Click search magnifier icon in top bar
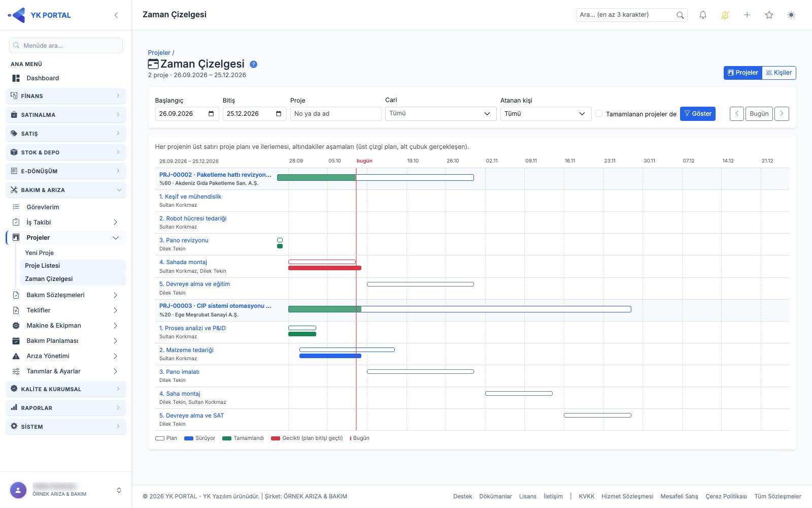Viewport: 812px width, 508px height. tap(680, 15)
